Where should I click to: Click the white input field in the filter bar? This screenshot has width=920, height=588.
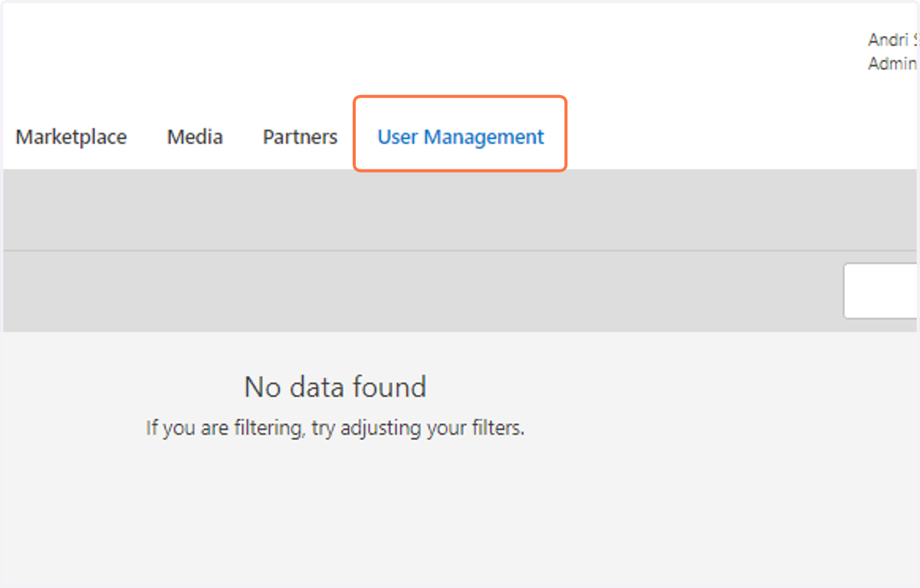tap(881, 291)
